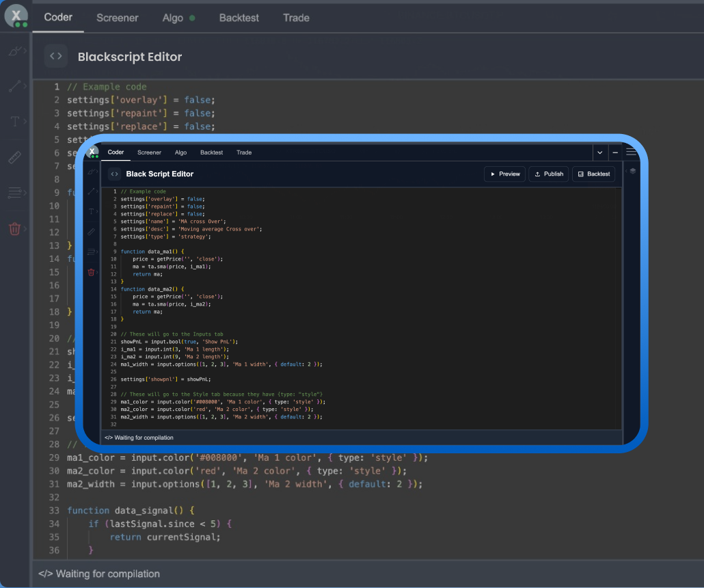Click the code brackets icon beside Blackscript Editor

[x=55, y=56]
